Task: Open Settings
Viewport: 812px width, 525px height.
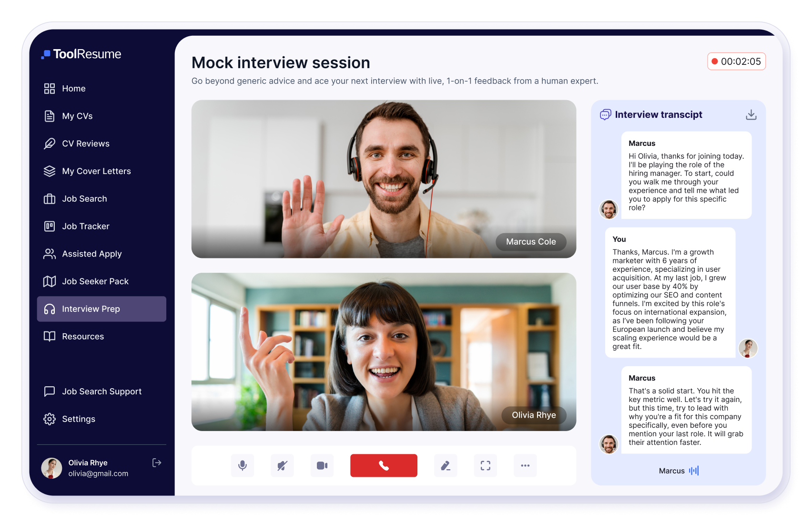Action: coord(79,419)
